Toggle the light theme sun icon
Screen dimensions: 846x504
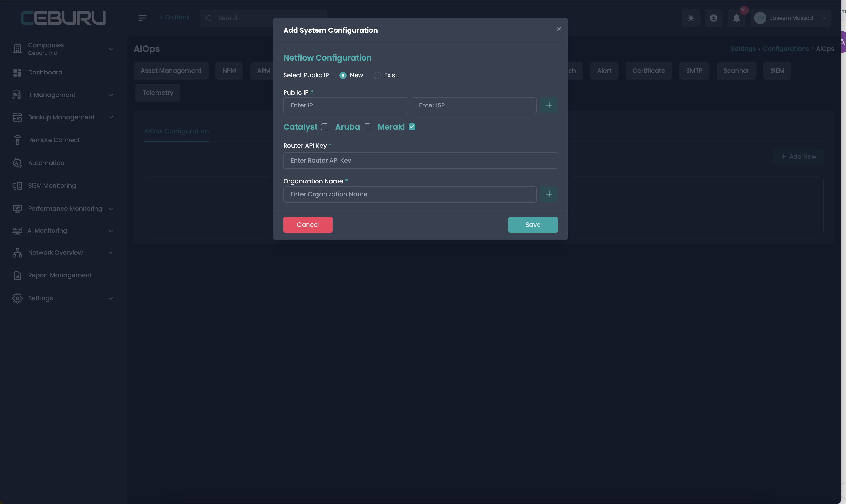point(690,18)
